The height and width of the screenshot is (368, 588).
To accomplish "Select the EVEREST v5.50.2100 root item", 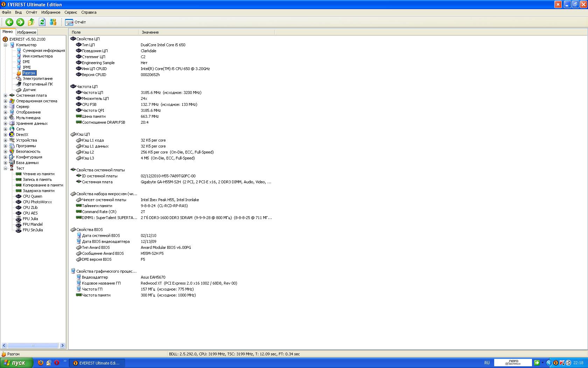I will click(27, 39).
